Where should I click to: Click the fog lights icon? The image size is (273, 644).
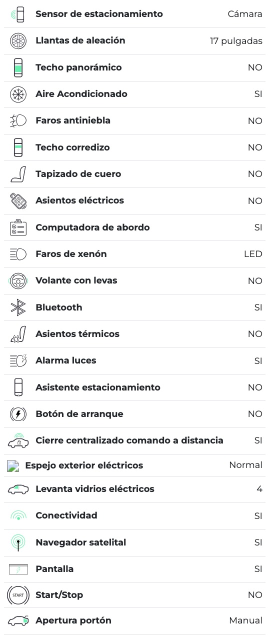click(18, 121)
